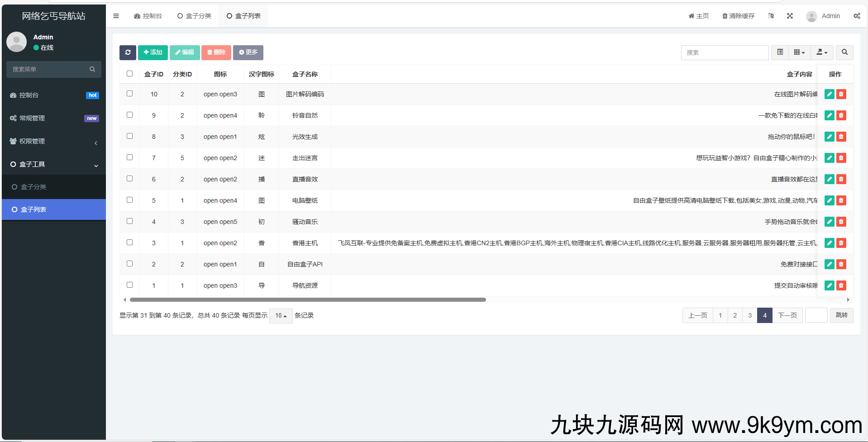Delete the row for 电脑壁纸
Image resolution: width=868 pixels, height=442 pixels.
[x=841, y=200]
